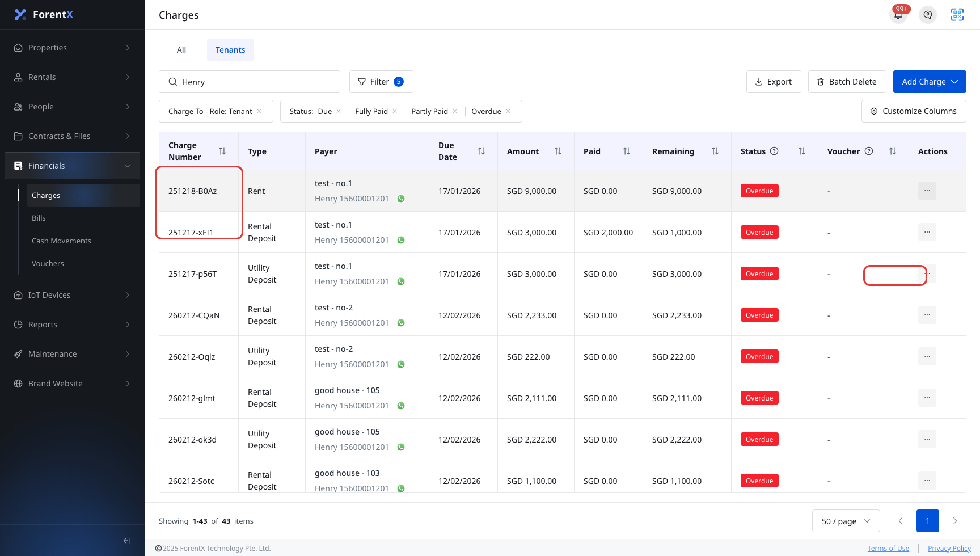This screenshot has width=980, height=556.
Task: Expand the Rentals sidebar menu
Action: [72, 77]
